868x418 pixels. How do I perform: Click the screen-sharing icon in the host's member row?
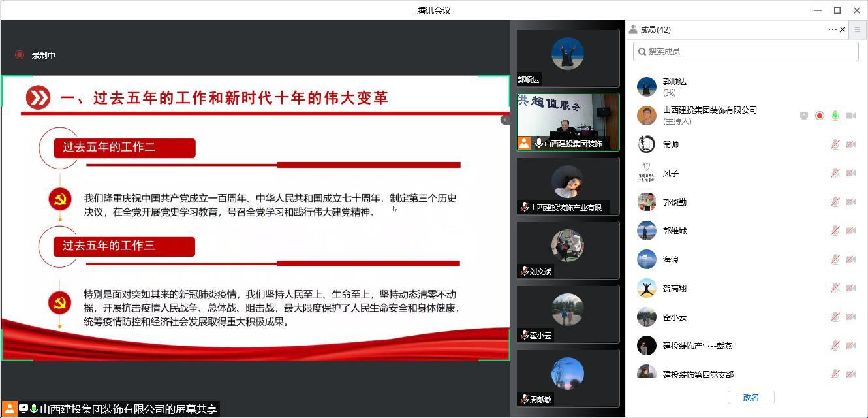point(803,115)
